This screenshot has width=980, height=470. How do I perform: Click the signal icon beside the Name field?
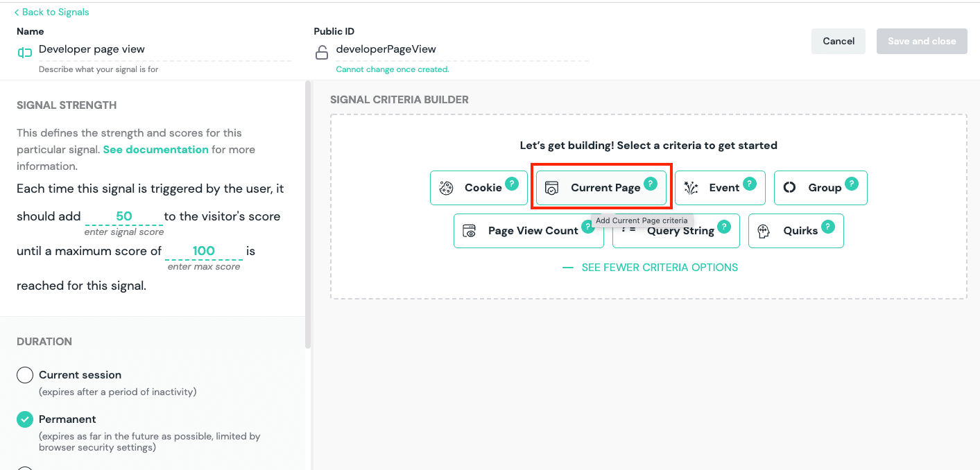coord(25,53)
